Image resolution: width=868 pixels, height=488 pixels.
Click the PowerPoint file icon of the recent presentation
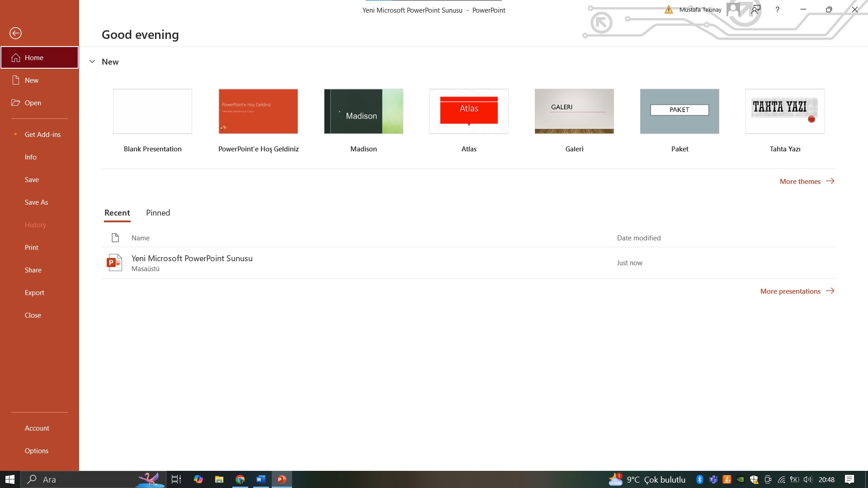(x=114, y=263)
